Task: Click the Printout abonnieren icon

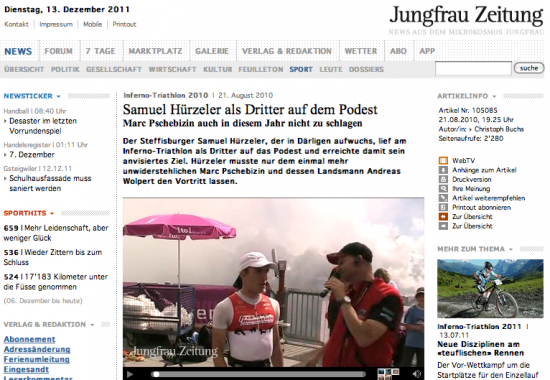Action: tap(443, 207)
